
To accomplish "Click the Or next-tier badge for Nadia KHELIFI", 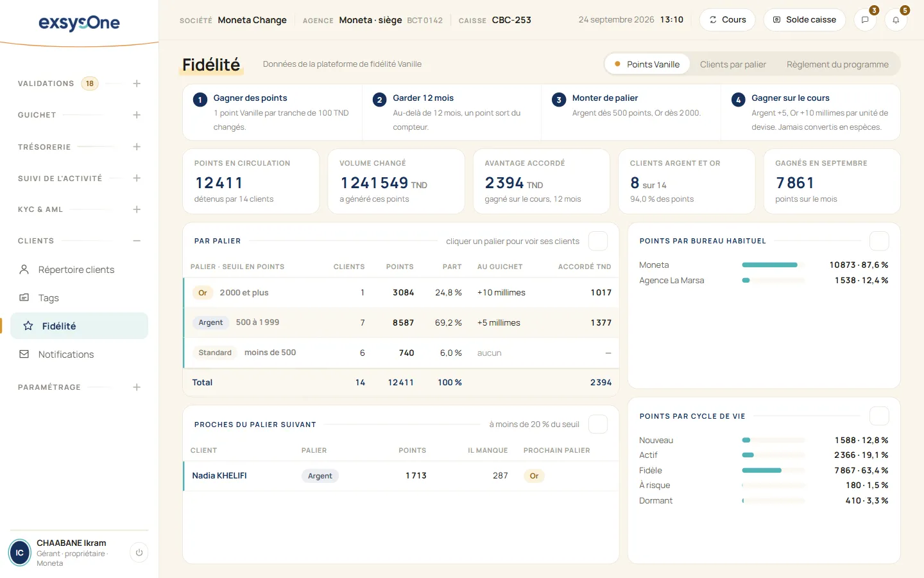I will 534,476.
